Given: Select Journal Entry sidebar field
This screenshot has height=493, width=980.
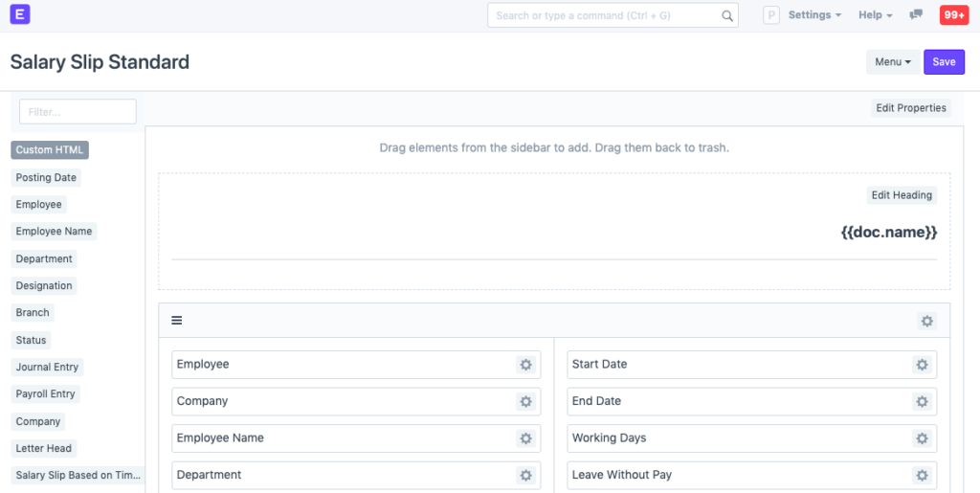Looking at the screenshot, I should pos(47,367).
